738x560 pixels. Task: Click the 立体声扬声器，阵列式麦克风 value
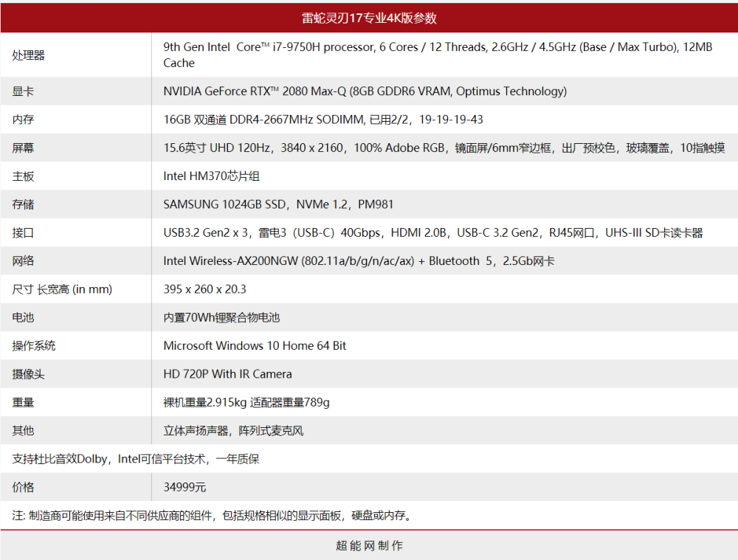click(x=233, y=431)
